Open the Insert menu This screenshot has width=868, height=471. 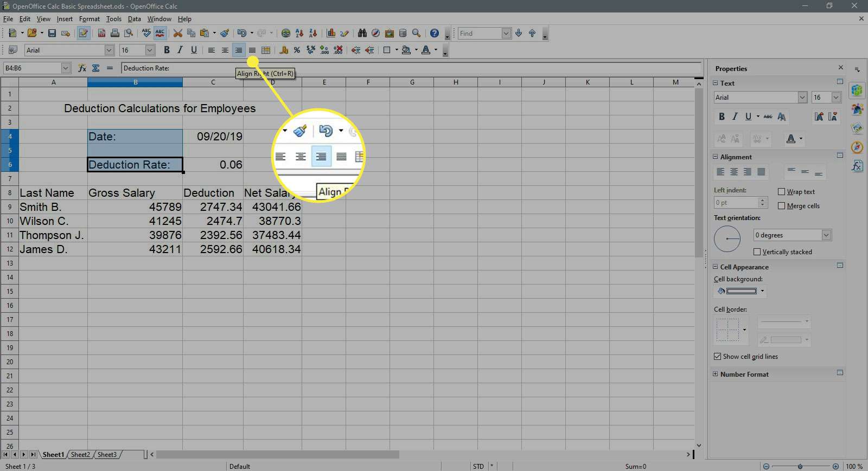point(65,18)
